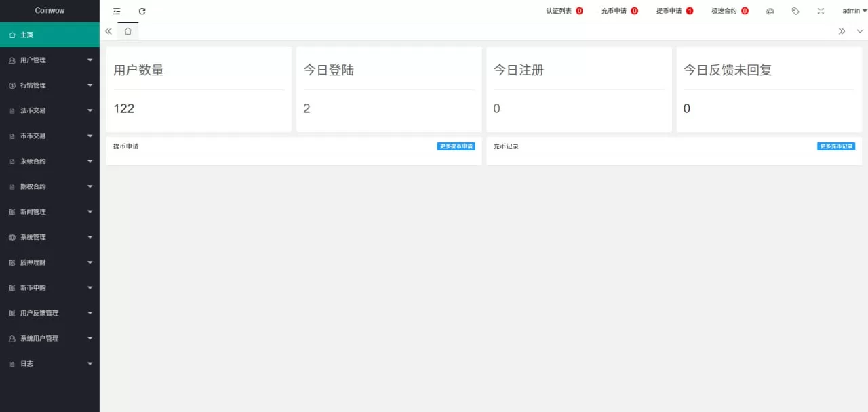This screenshot has width=868, height=412.
Task: Click the 更多充币记录 link
Action: coord(836,146)
